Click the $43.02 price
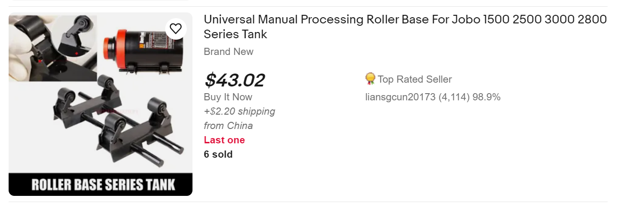The width and height of the screenshot is (644, 204). 235,80
